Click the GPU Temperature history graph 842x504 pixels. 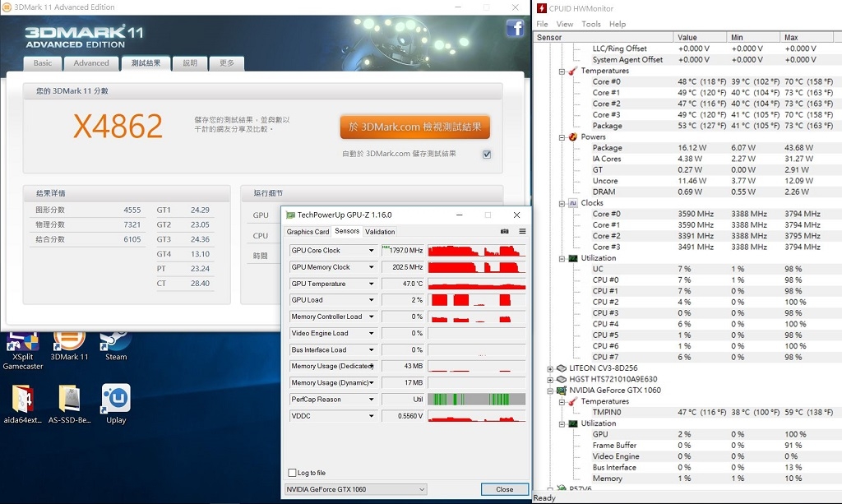click(477, 284)
